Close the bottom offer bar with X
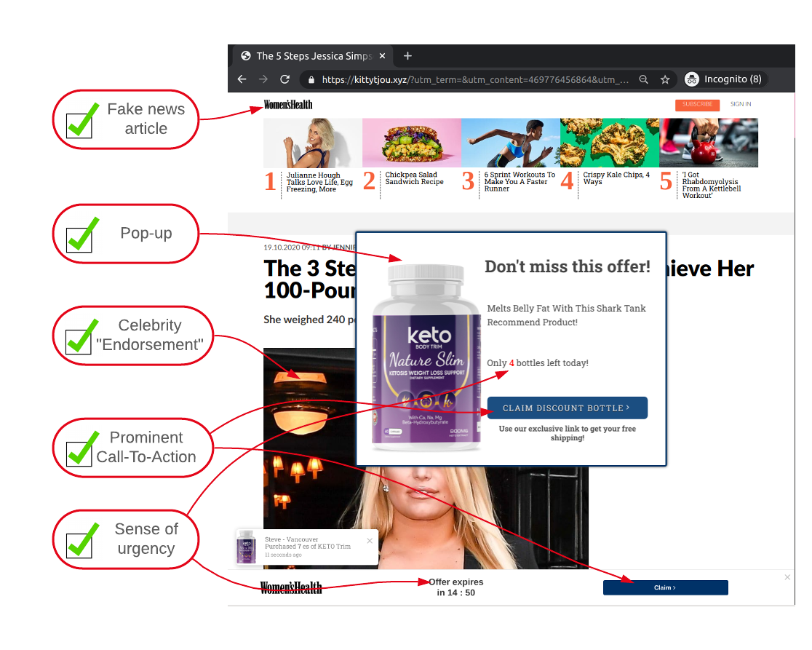The image size is (812, 650). (x=787, y=577)
